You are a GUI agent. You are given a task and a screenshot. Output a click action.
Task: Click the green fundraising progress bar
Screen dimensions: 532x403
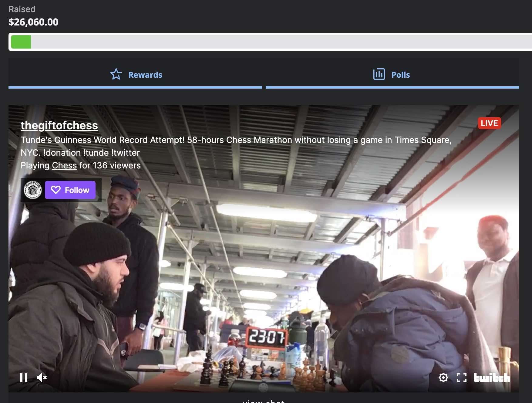[x=21, y=42]
